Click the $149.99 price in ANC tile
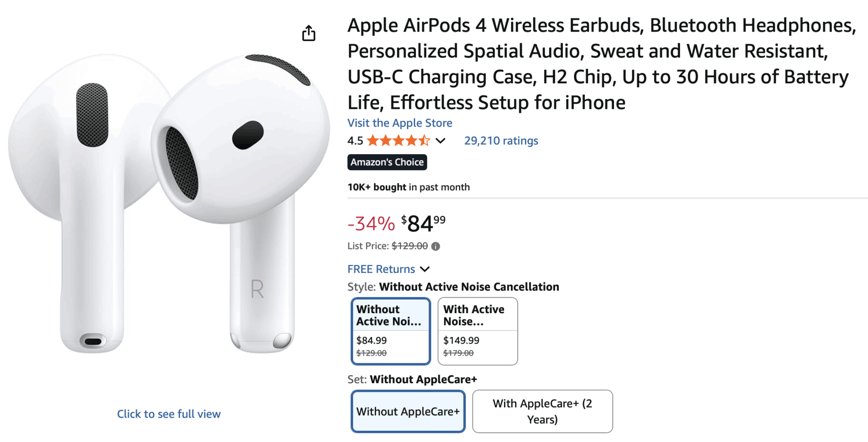This screenshot has width=868, height=442. coord(461,340)
